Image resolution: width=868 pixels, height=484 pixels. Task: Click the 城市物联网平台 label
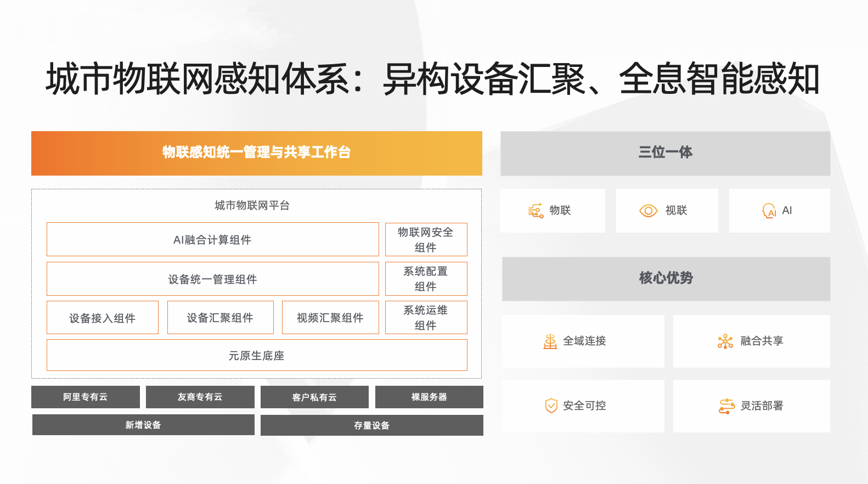(252, 205)
